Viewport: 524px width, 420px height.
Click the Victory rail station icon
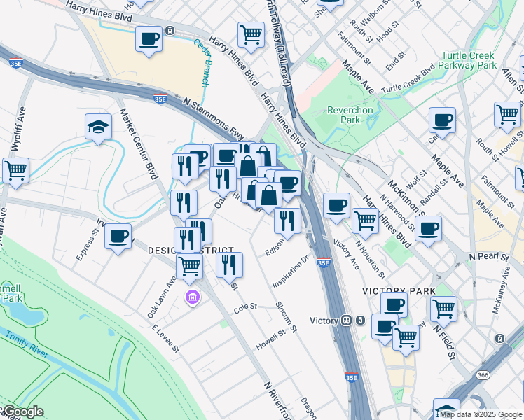tap(346, 321)
